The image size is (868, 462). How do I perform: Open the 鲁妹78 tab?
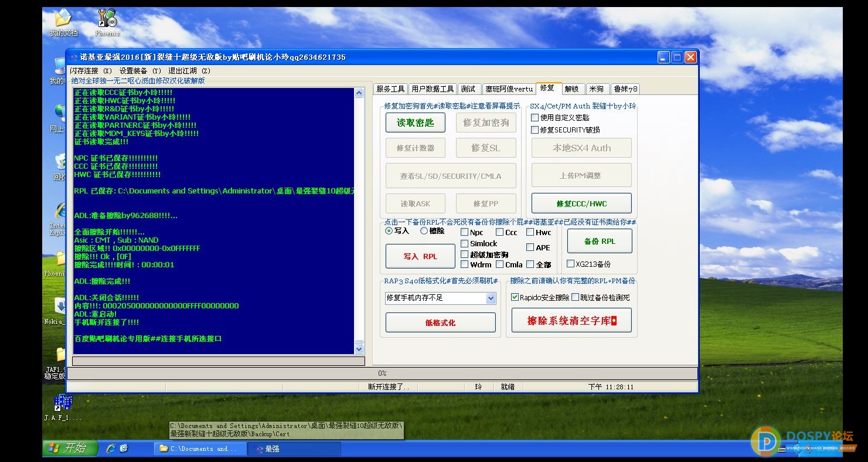pyautogui.click(x=625, y=89)
